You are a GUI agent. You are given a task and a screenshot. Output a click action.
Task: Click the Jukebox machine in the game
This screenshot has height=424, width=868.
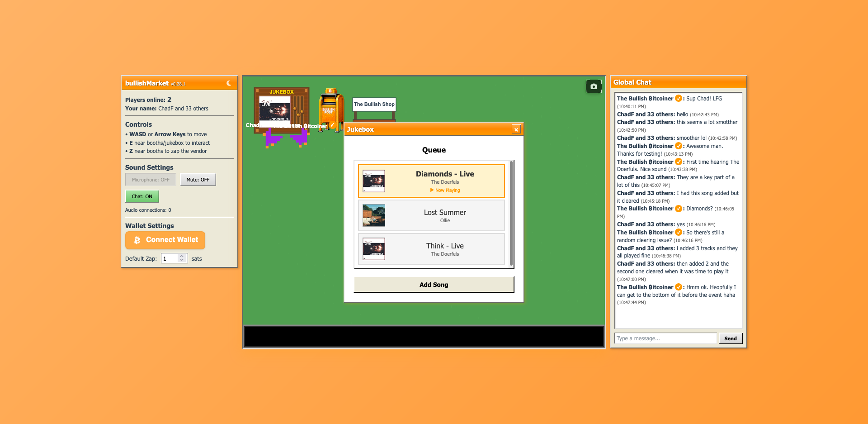pyautogui.click(x=281, y=110)
